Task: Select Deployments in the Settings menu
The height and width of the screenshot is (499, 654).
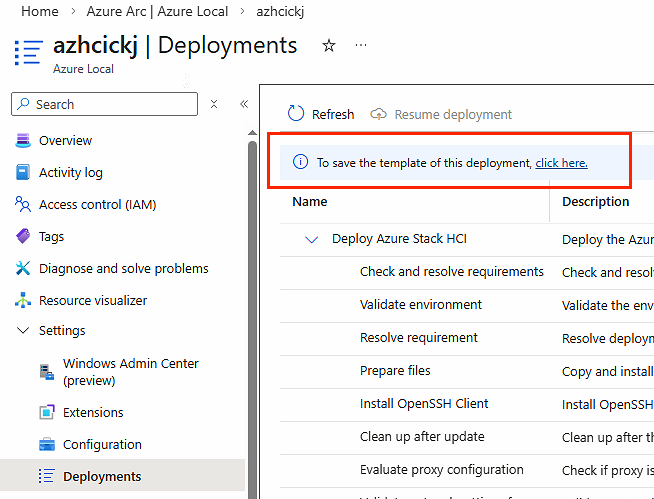Action: click(102, 477)
